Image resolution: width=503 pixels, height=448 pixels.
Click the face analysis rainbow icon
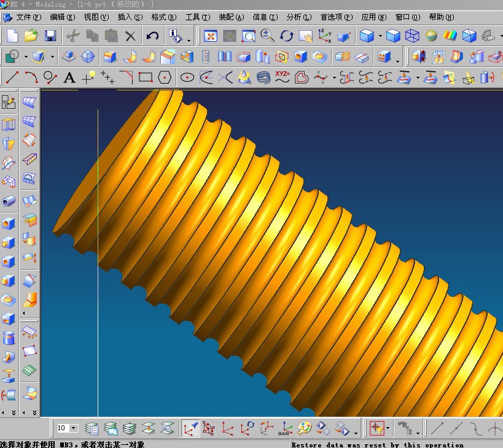450,36
